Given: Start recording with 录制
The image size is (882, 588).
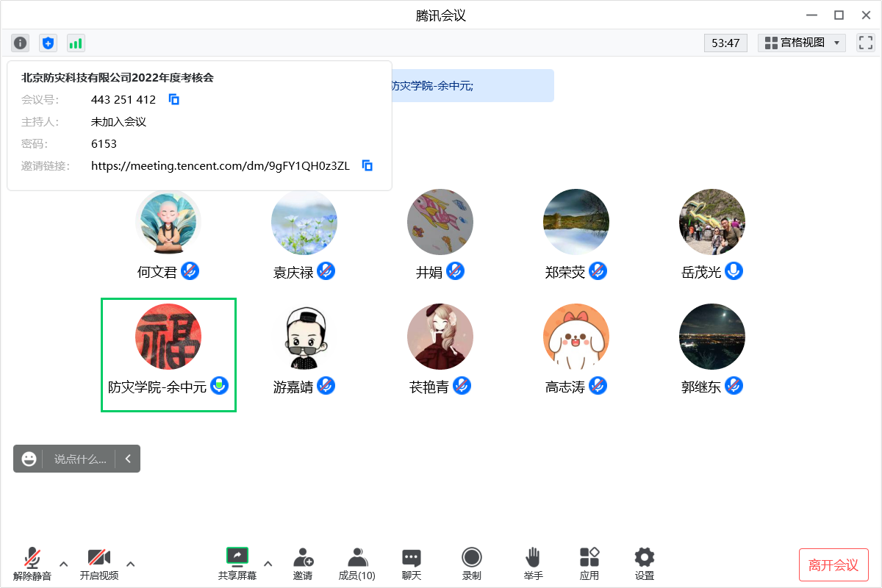Looking at the screenshot, I should point(472,564).
